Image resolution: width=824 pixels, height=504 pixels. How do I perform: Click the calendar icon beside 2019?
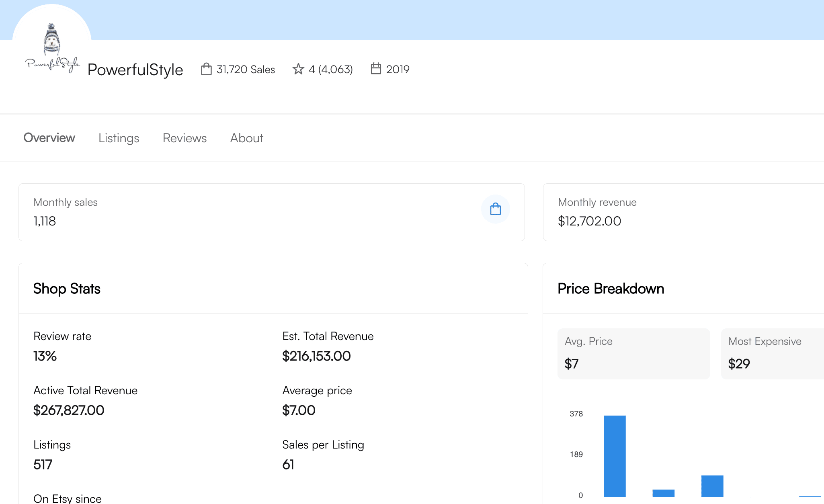376,68
